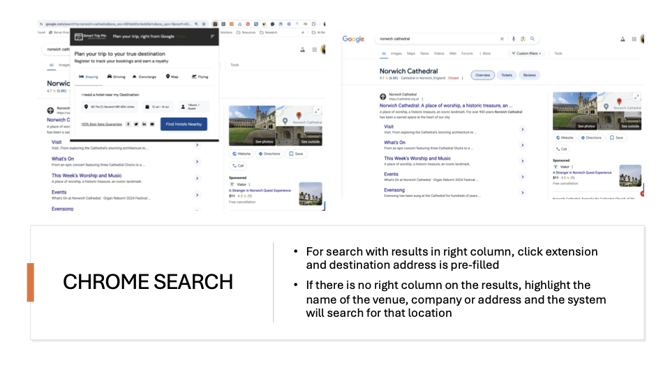Switch to the Map tab in trip popup
This screenshot has height=376, width=670.
click(172, 76)
